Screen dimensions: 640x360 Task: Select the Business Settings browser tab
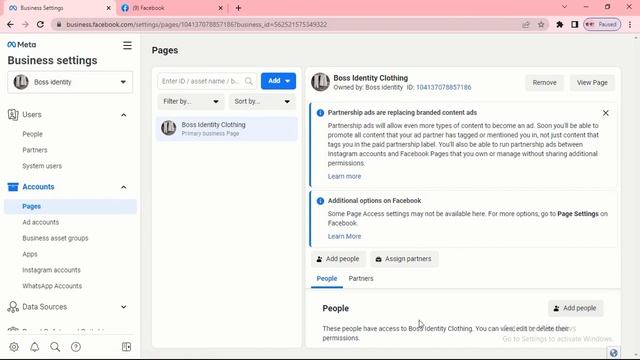coord(59,8)
